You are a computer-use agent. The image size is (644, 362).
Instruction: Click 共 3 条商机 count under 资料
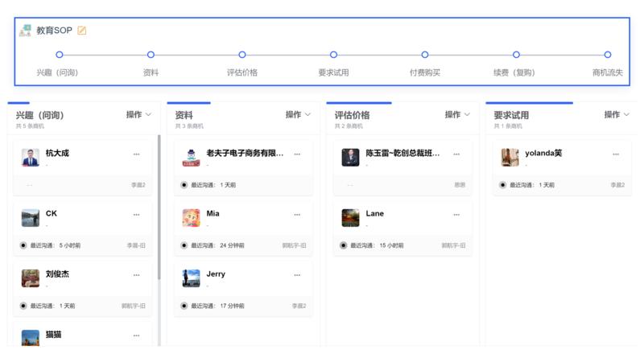189,126
